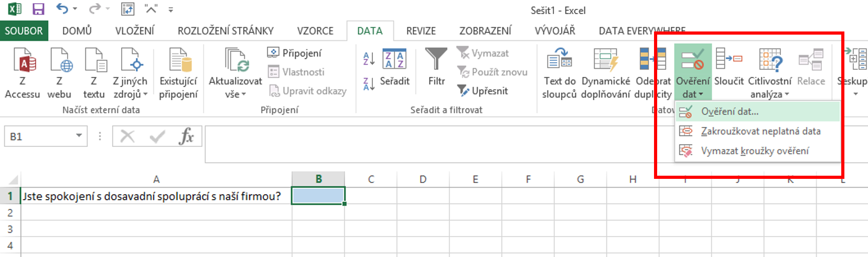This screenshot has height=257, width=868.
Task: Switch to the VZORCE ribbon tab
Action: pos(315,31)
